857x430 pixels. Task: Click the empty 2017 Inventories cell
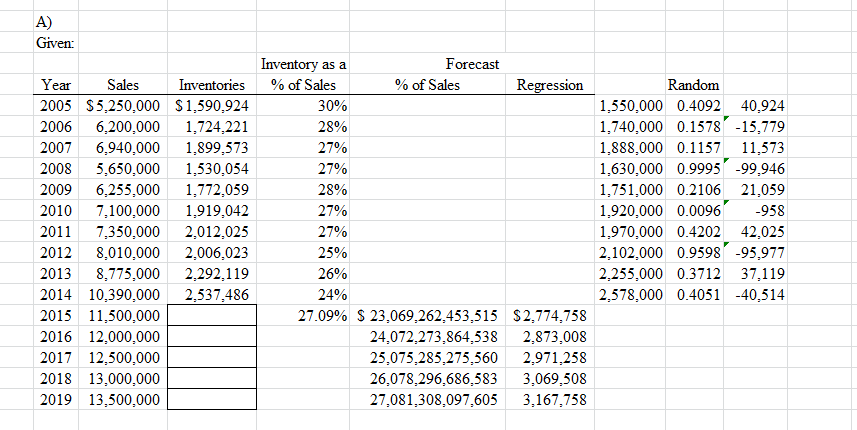coord(212,358)
